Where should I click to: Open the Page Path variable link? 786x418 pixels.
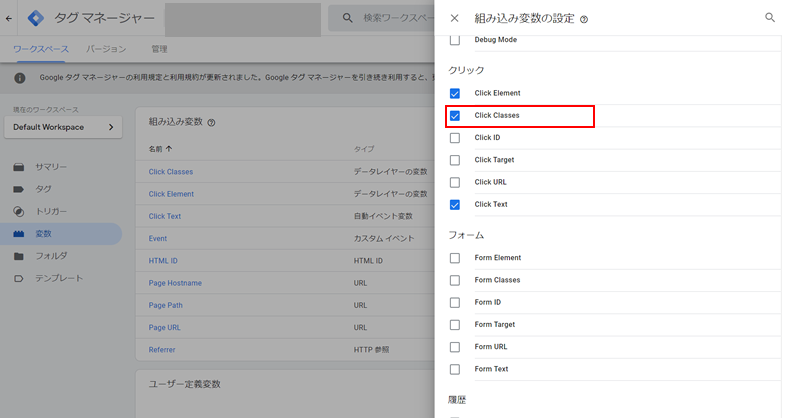165,305
